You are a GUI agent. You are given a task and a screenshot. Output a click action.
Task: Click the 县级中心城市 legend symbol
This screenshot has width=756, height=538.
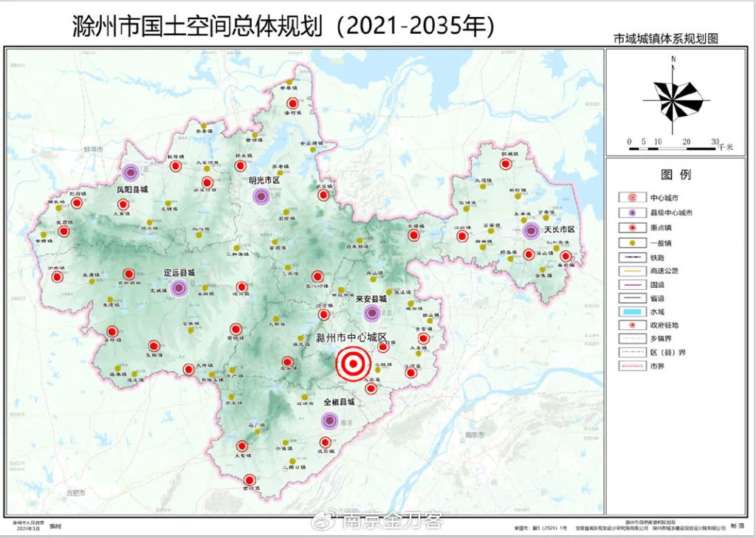(x=630, y=213)
